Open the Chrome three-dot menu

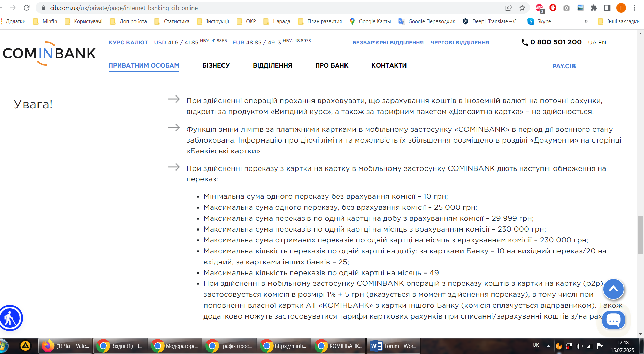634,8
